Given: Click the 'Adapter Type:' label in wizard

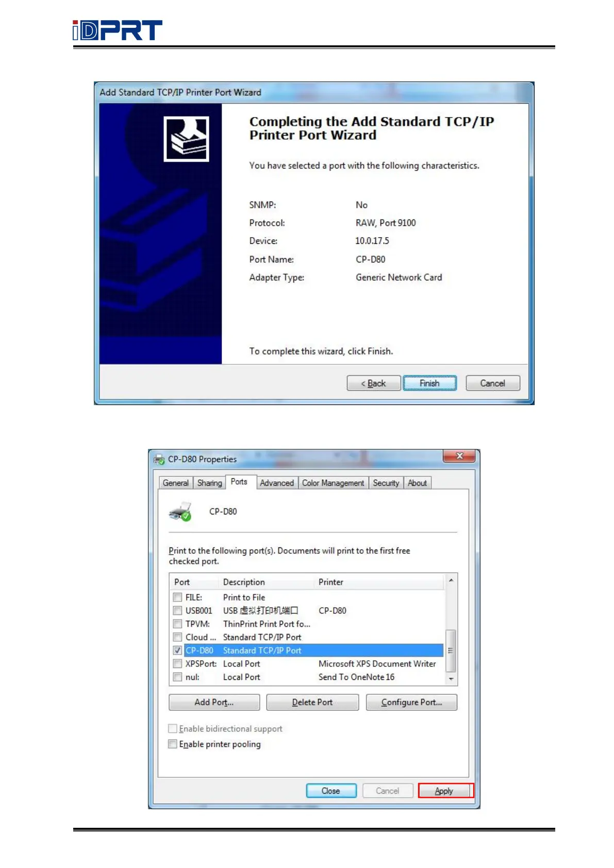Looking at the screenshot, I should point(277,277).
